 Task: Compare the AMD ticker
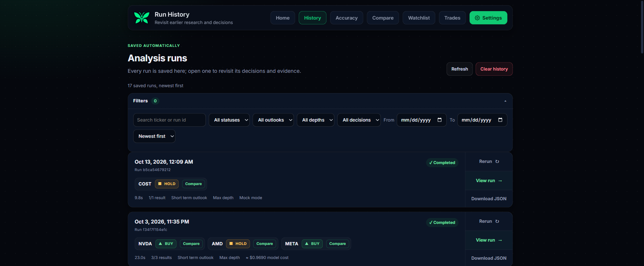click(265, 244)
